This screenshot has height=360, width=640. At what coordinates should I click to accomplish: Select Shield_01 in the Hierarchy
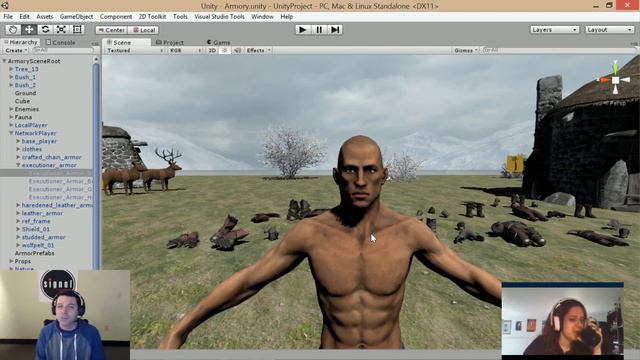[36, 229]
